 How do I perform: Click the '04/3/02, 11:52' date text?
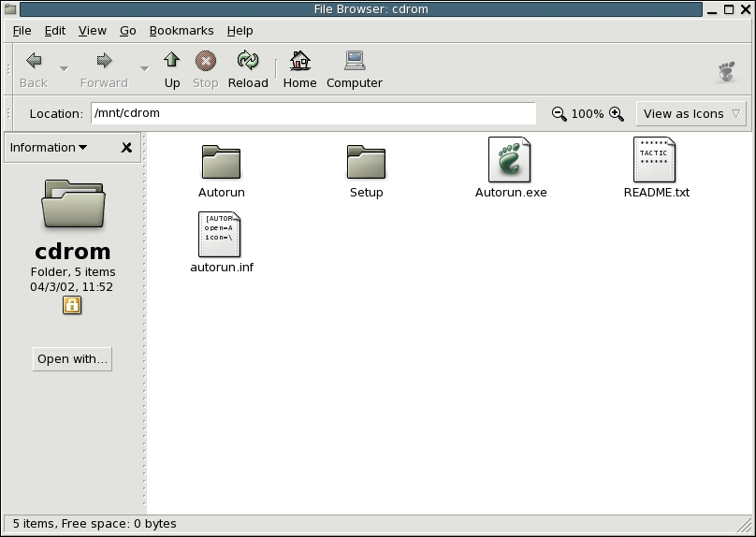point(71,287)
